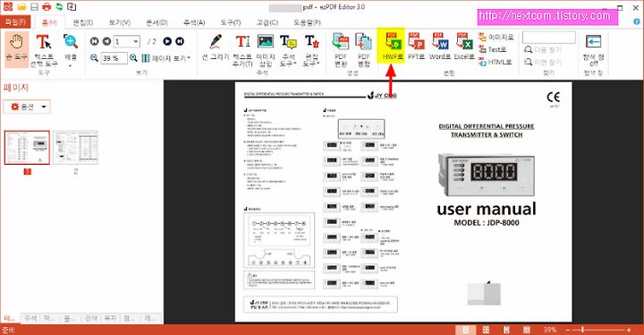Choose the Add Text tool
Screen dimensions: 644x335
[x=242, y=50]
